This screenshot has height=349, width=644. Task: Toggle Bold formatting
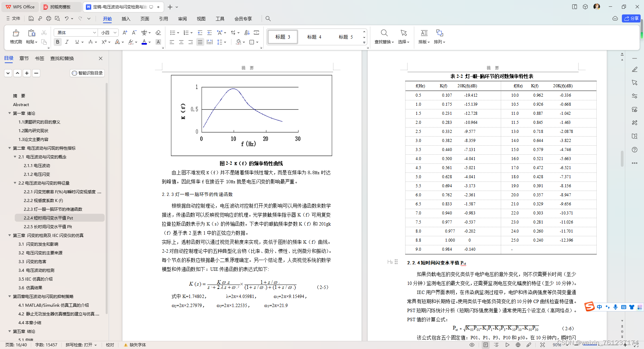pyautogui.click(x=58, y=42)
